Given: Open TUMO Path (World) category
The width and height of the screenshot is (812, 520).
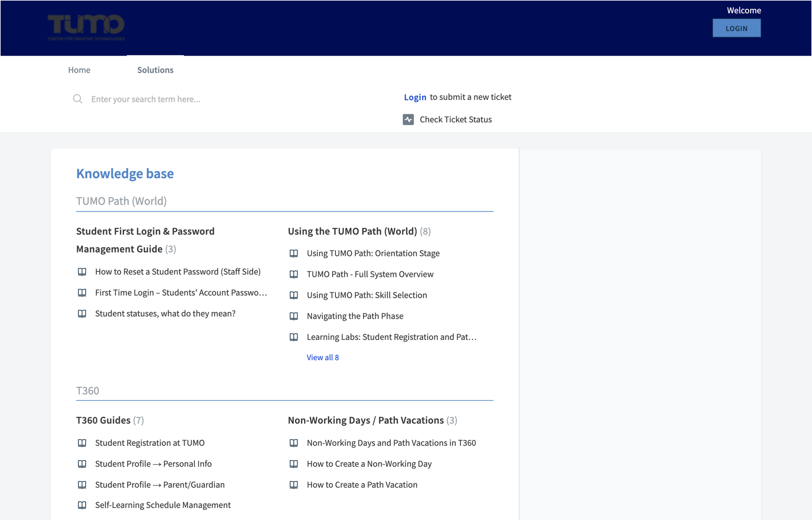Looking at the screenshot, I should click(121, 201).
